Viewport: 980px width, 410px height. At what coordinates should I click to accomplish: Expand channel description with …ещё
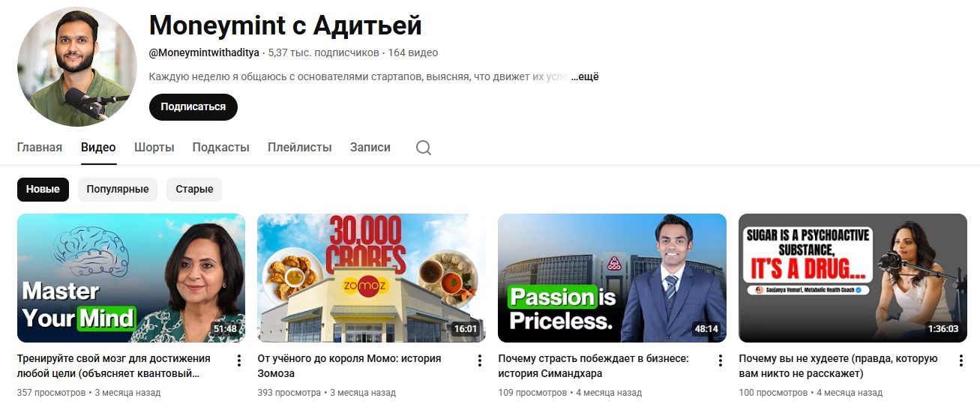(585, 76)
